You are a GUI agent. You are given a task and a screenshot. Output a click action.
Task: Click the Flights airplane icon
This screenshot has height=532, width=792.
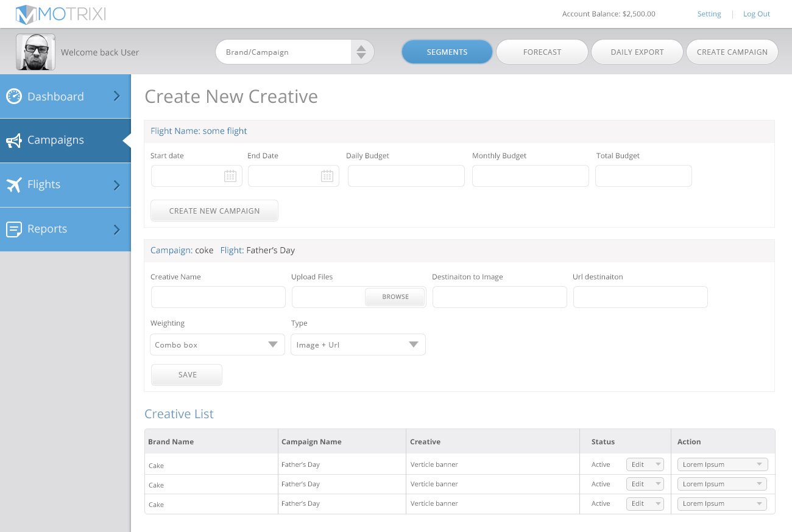[x=14, y=184]
